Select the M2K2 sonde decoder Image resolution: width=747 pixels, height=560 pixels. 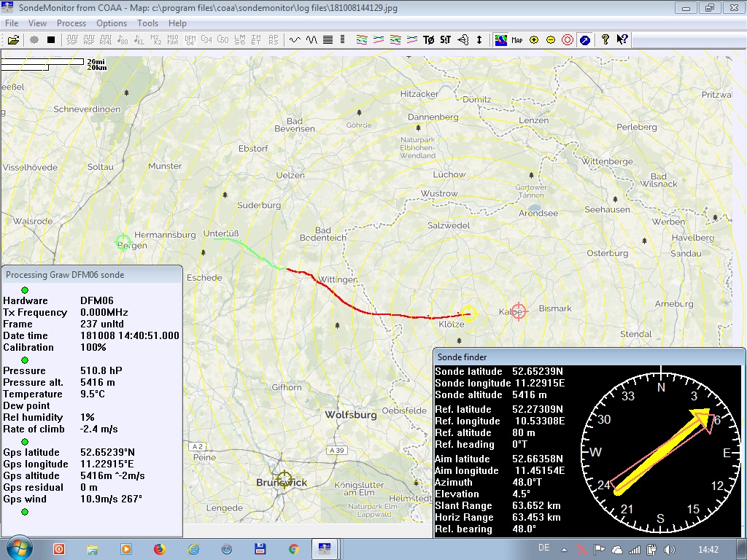(x=156, y=40)
